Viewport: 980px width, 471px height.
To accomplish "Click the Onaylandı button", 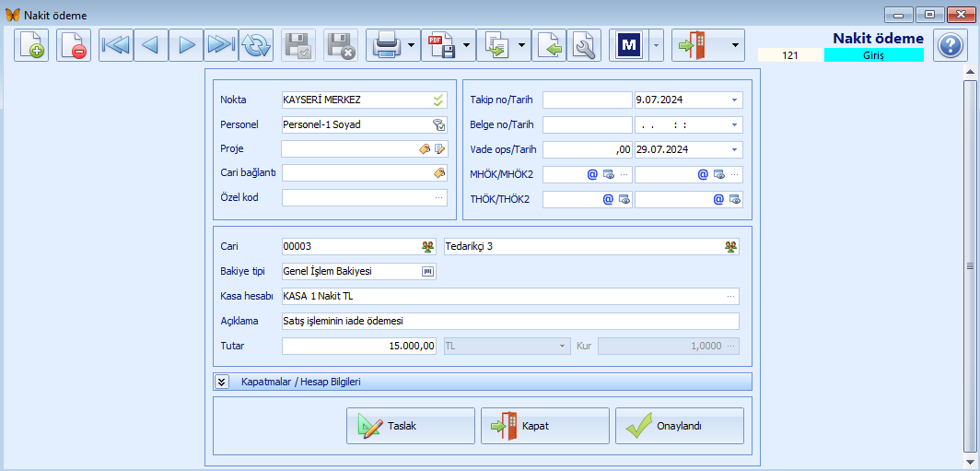I will (x=680, y=426).
